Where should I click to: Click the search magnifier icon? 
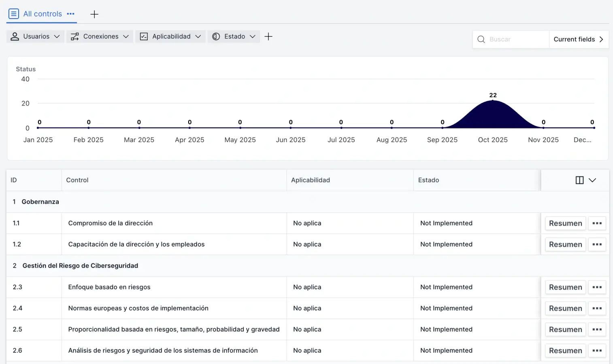point(481,39)
